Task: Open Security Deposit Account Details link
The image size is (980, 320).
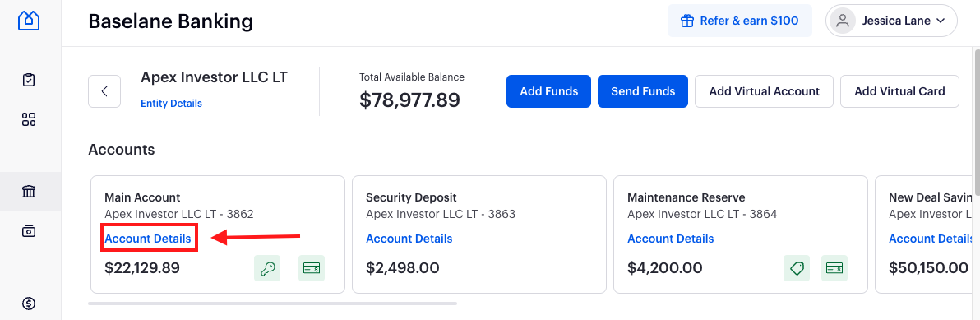Action: [409, 239]
